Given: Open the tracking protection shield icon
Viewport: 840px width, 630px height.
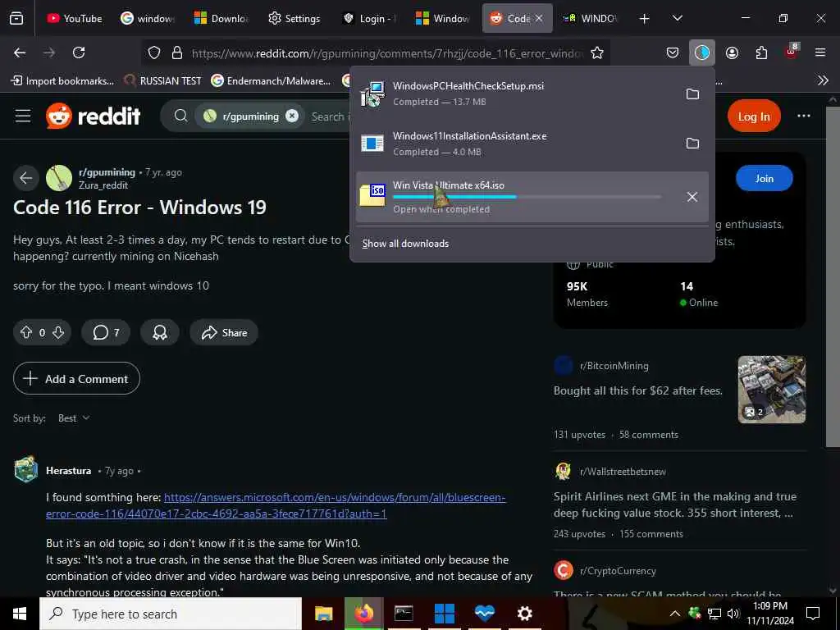Looking at the screenshot, I should [x=154, y=52].
